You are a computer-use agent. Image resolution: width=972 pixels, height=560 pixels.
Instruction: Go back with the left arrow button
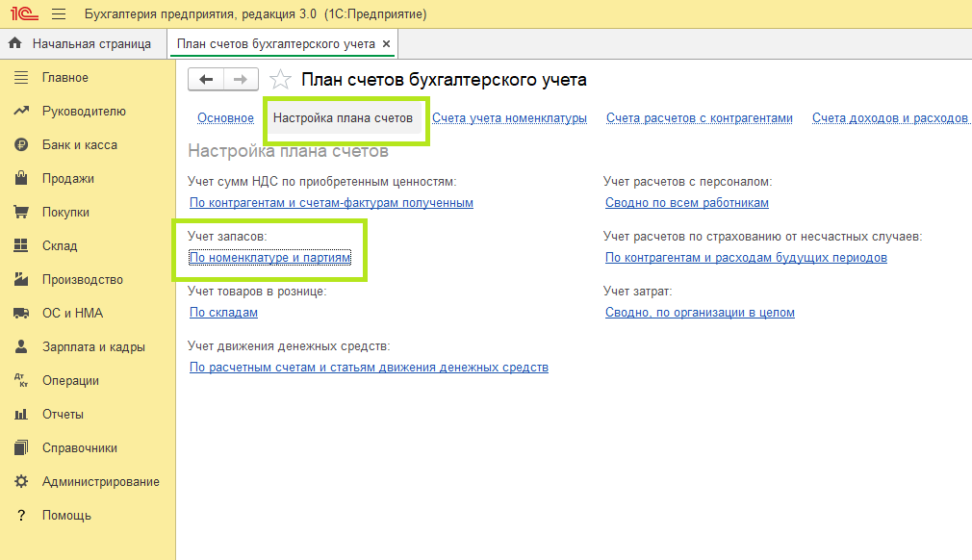point(206,79)
